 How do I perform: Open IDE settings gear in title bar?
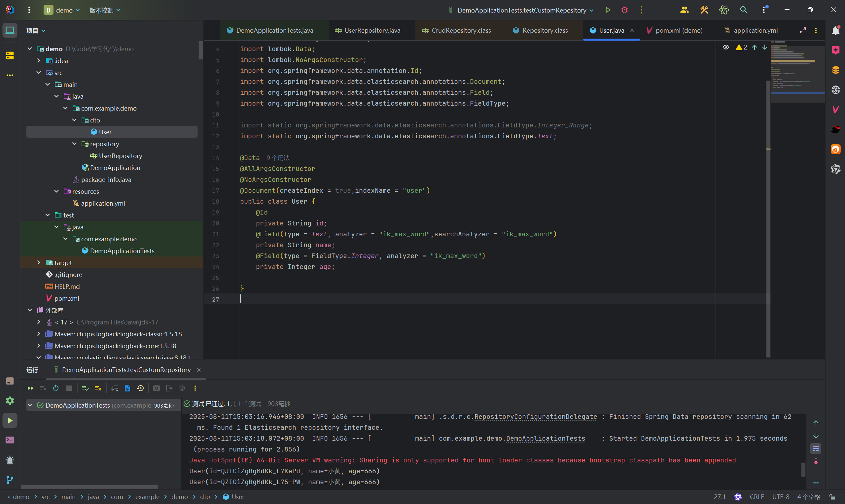(x=764, y=10)
